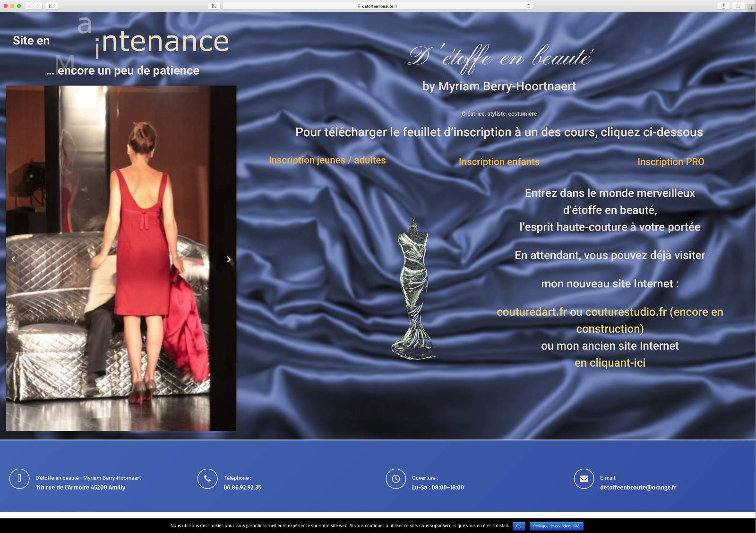Visit the en cliquant-ici link

point(610,363)
